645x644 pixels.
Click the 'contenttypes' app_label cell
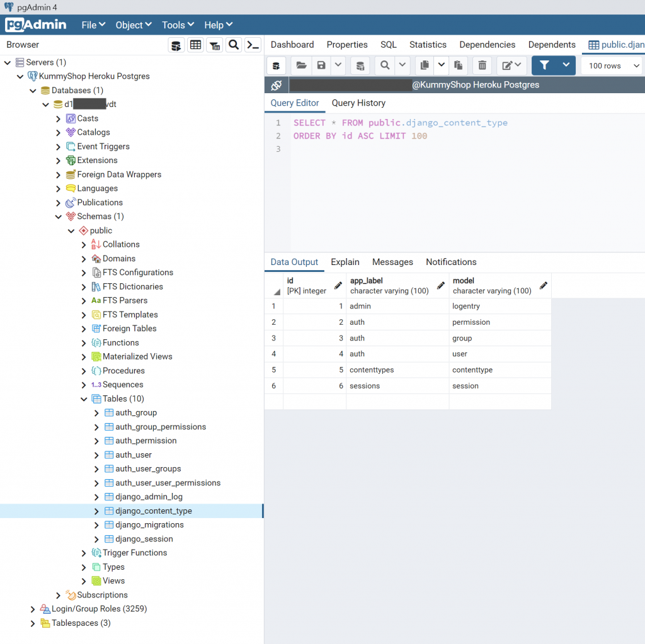[x=397, y=370]
